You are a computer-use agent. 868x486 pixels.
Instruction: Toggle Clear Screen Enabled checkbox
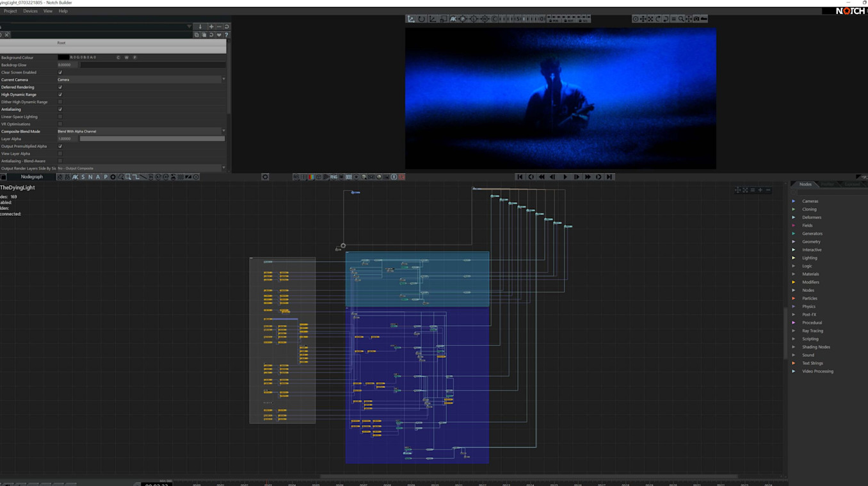pyautogui.click(x=60, y=72)
